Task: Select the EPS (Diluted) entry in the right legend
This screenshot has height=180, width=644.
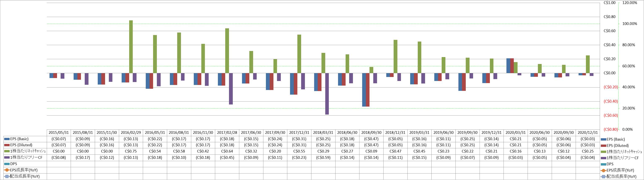Action: (614, 146)
